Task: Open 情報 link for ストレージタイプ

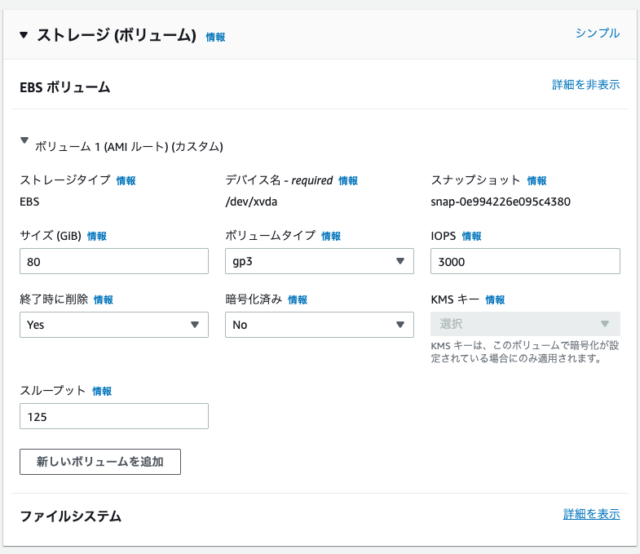Action: tap(126, 180)
